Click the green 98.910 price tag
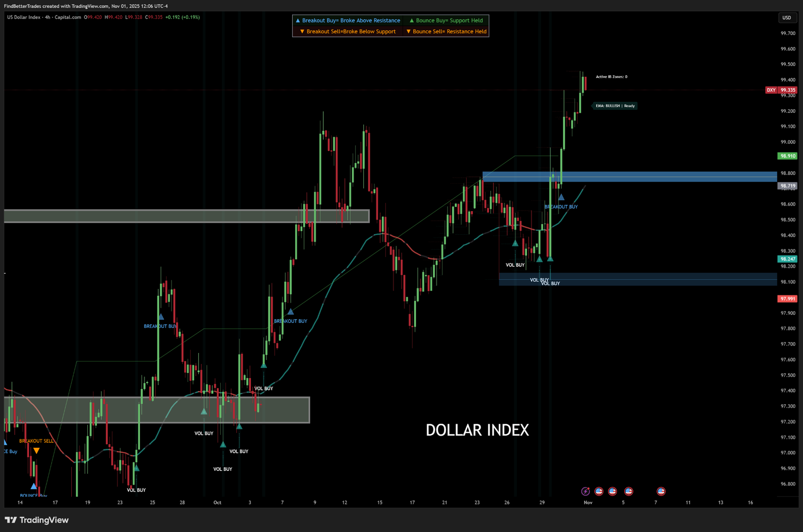Viewport: 803px width, 532px height. coord(787,156)
